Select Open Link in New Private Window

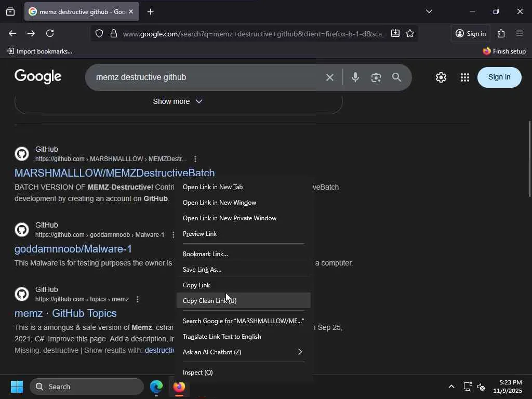(244, 218)
